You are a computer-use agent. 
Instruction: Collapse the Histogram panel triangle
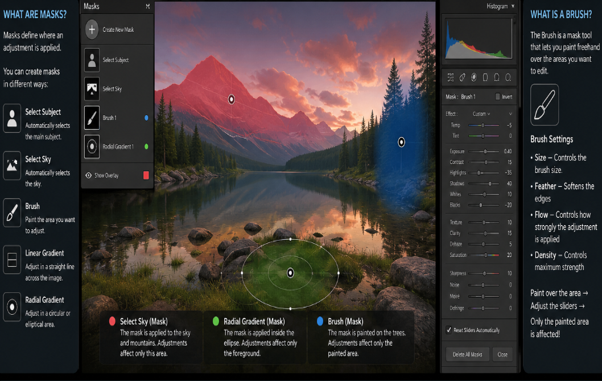[513, 6]
